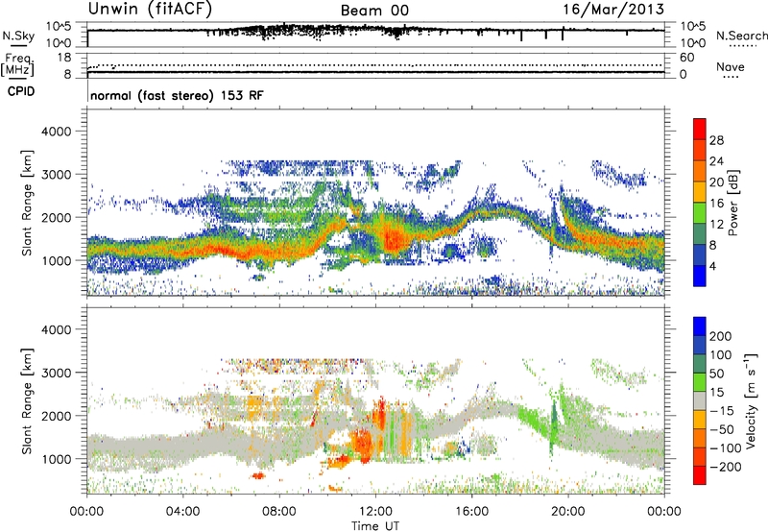Click the '28' Power colorbar tick label
This screenshot has height=532, width=768.
click(x=716, y=140)
